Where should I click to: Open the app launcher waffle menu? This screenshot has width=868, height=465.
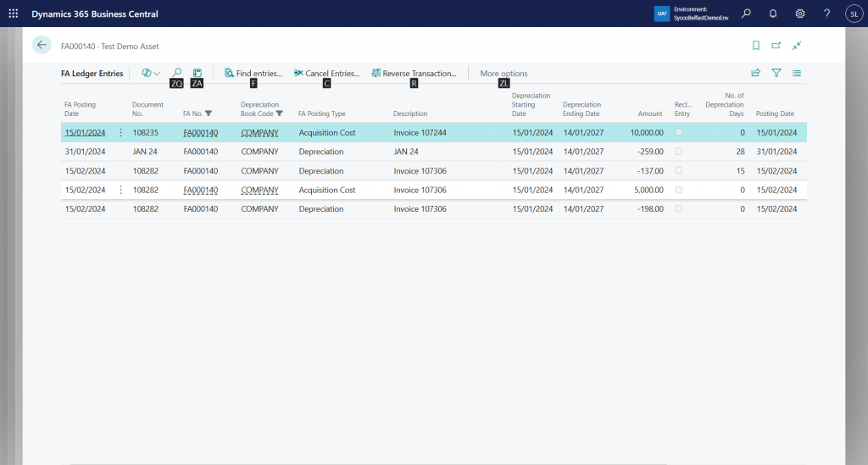[x=13, y=14]
